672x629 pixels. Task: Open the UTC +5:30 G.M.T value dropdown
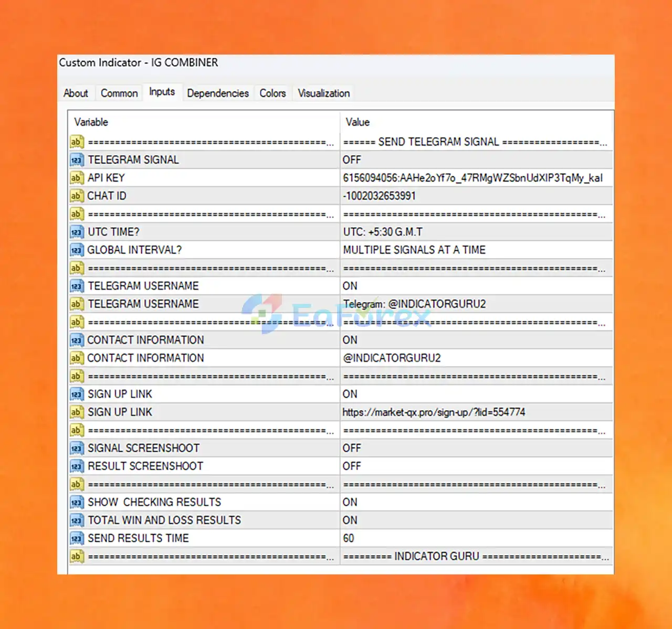coord(476,232)
